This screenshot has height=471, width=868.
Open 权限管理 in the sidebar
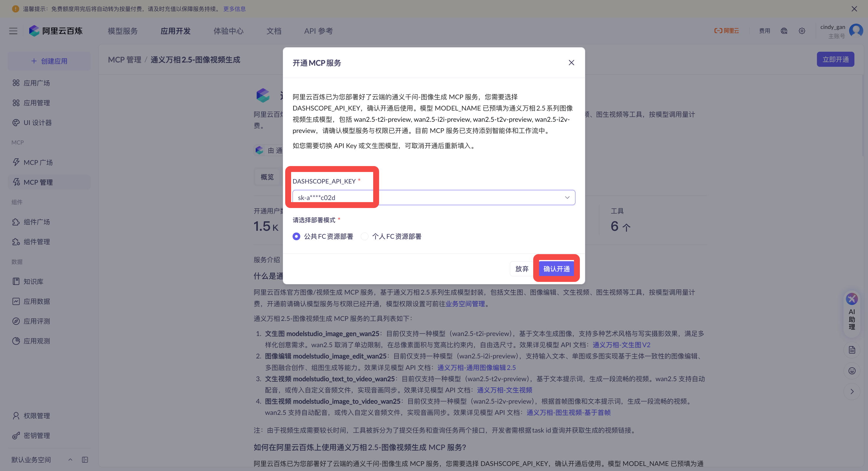(49, 416)
